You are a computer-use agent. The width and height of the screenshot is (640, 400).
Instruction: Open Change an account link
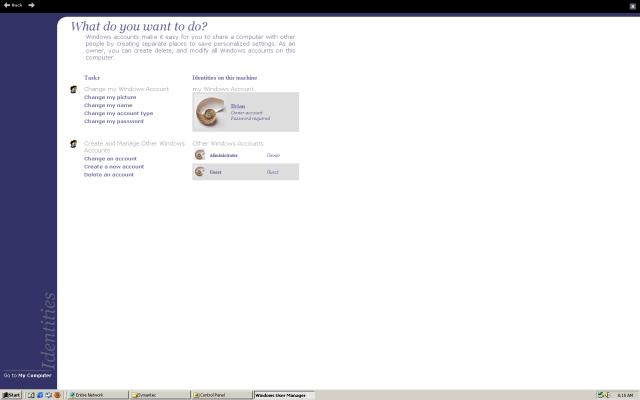point(110,159)
